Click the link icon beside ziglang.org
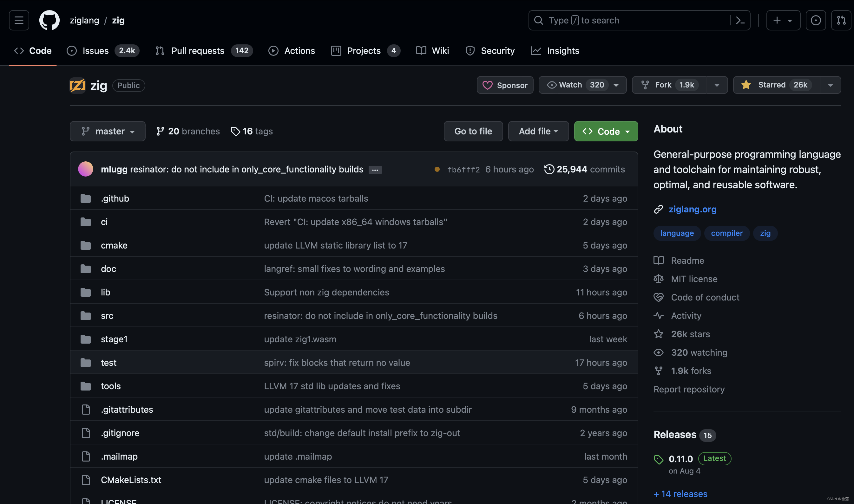This screenshot has width=854, height=504. point(659,209)
